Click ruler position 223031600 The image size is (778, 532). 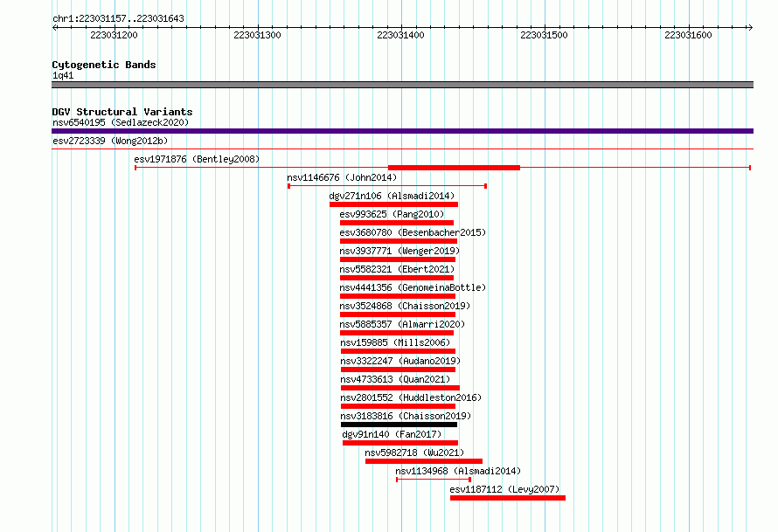coord(688,35)
